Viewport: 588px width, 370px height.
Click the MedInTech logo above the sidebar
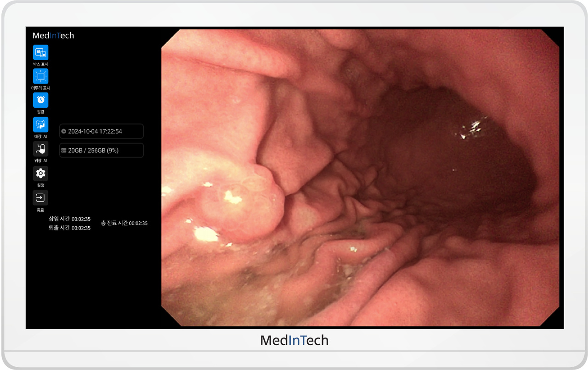(53, 35)
